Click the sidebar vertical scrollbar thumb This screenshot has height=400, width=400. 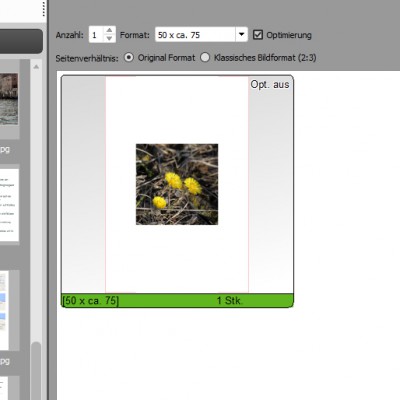click(36, 371)
